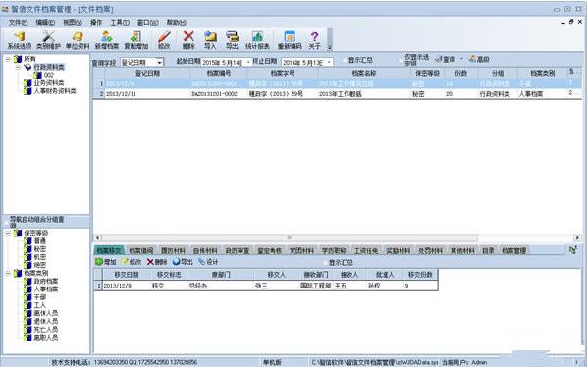Screen dimensions: 588x367
Task: Open dropdown arrow beside 查询 button
Action: coord(461,59)
